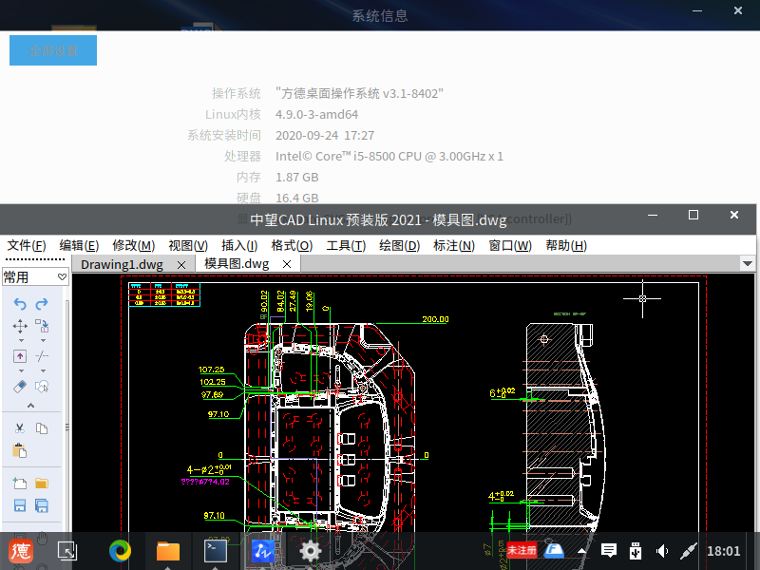Click the Cut scissors icon
Viewport: 760px width, 570px height.
(x=20, y=428)
